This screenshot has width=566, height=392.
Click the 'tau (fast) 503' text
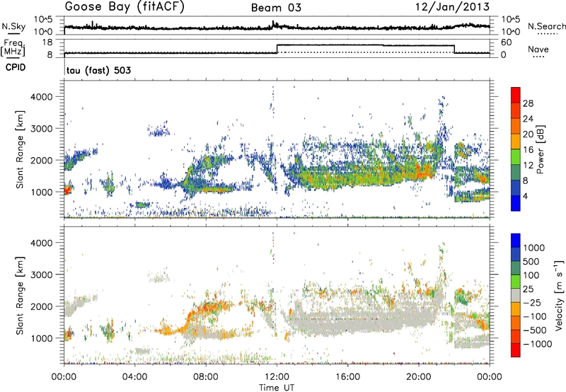(x=98, y=70)
